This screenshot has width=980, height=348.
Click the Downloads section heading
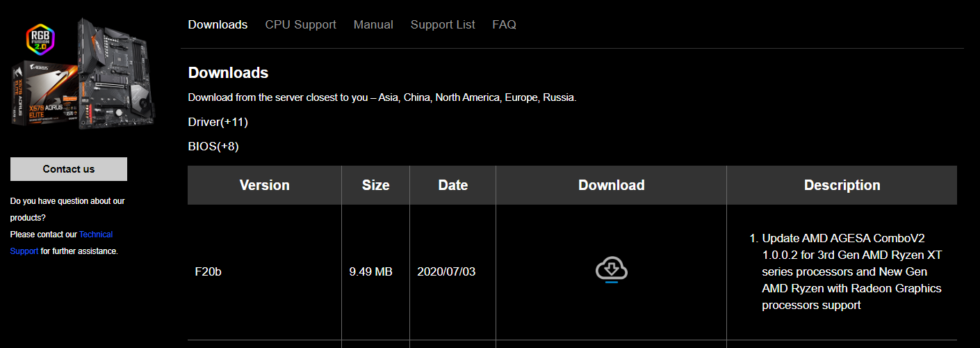pos(229,72)
